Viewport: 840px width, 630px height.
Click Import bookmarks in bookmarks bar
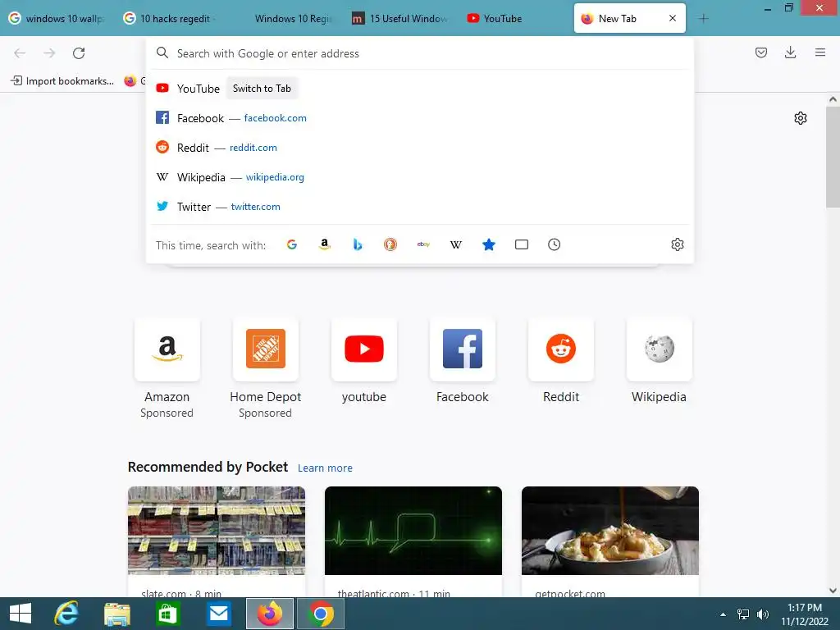[62, 81]
